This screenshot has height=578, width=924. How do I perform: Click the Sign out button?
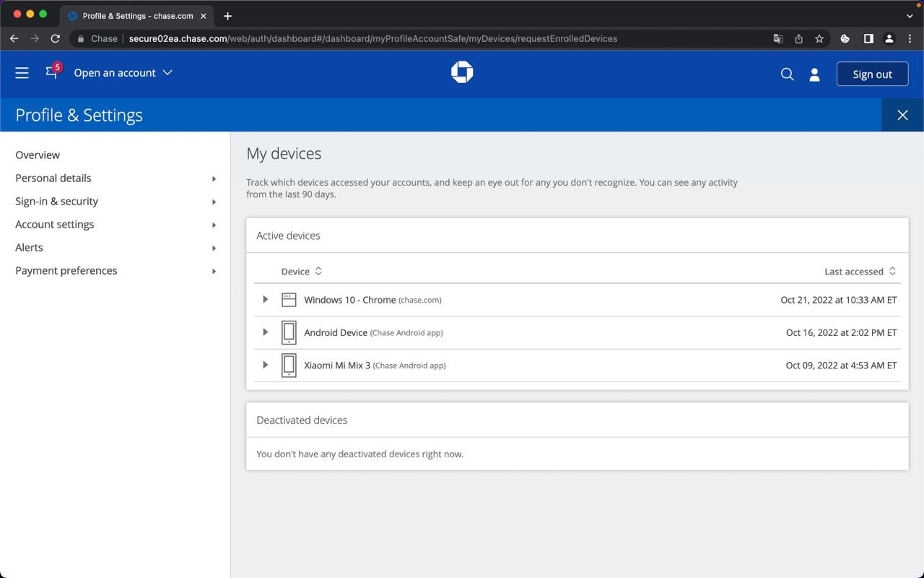pos(872,74)
